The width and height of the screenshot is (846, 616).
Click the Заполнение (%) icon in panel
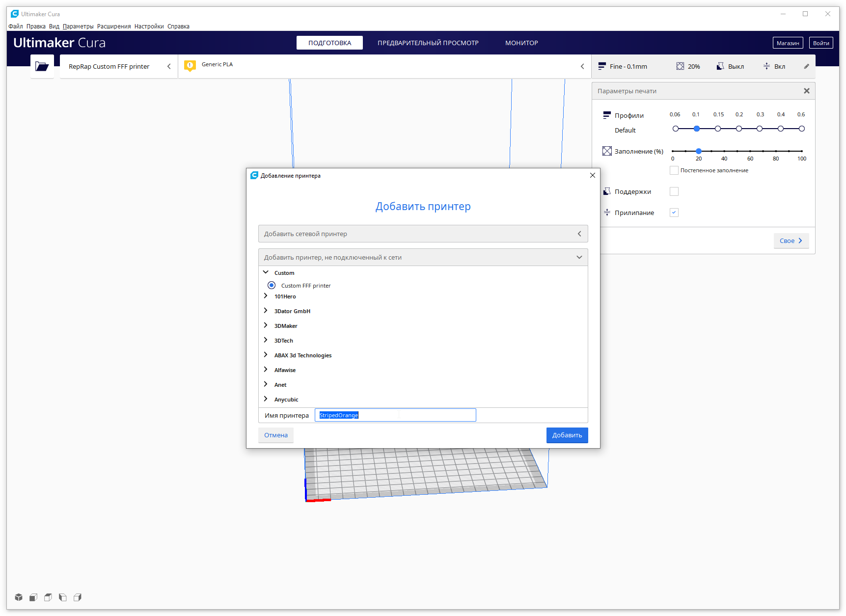click(x=607, y=151)
